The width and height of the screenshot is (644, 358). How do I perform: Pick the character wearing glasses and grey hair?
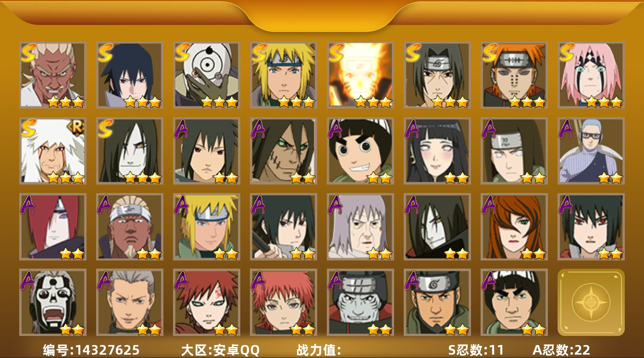(x=591, y=150)
